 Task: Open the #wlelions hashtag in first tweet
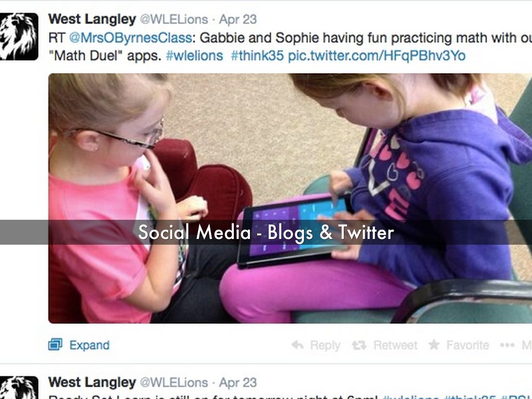[194, 56]
